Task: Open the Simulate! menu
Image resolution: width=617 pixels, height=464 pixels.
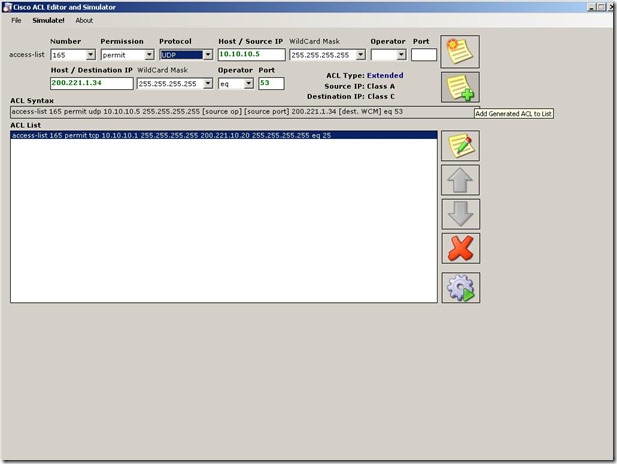Action: [x=48, y=20]
